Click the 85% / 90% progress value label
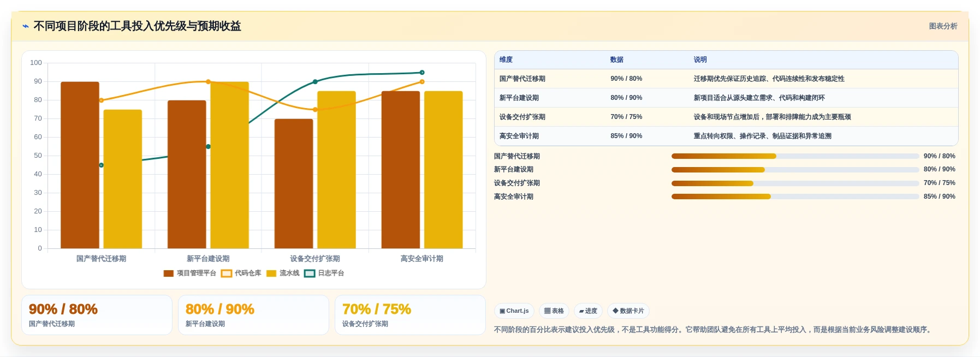980x357 pixels. tap(939, 197)
